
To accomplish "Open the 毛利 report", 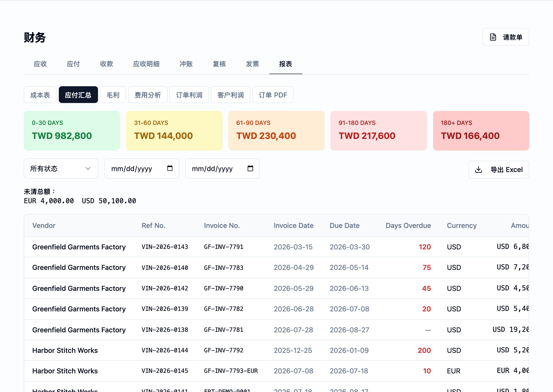I will tap(113, 95).
